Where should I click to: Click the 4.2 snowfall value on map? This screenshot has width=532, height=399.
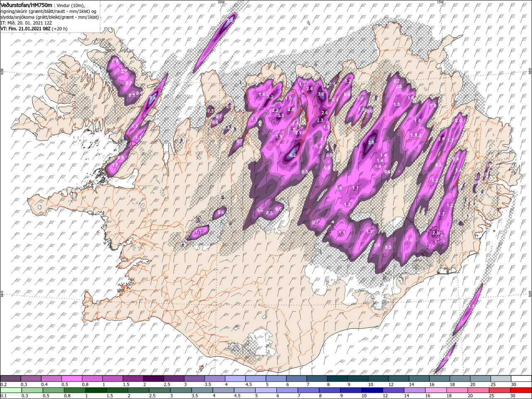point(292,155)
